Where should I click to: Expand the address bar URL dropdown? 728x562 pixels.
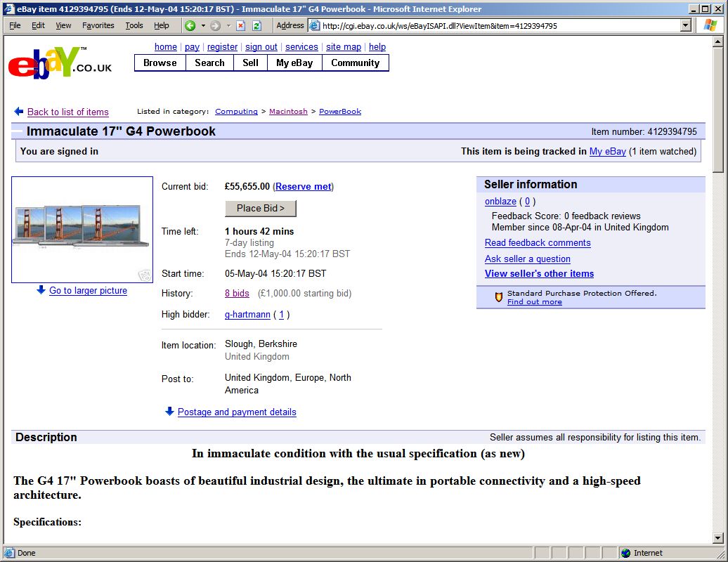point(686,25)
